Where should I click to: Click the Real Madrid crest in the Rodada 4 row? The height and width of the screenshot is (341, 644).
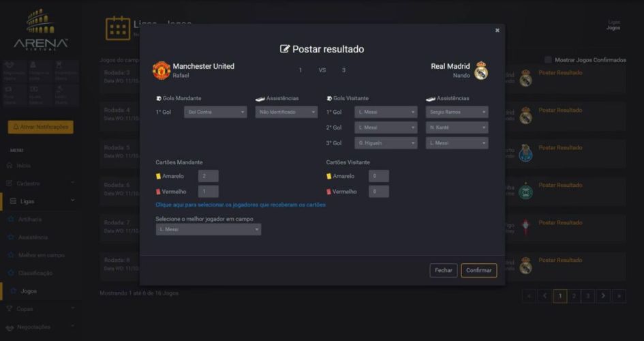pos(525,115)
